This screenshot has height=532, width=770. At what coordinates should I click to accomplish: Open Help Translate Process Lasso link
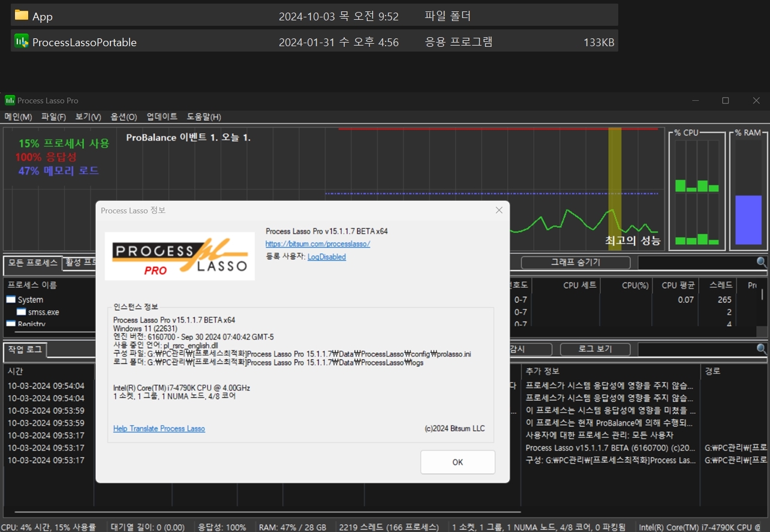coord(159,429)
